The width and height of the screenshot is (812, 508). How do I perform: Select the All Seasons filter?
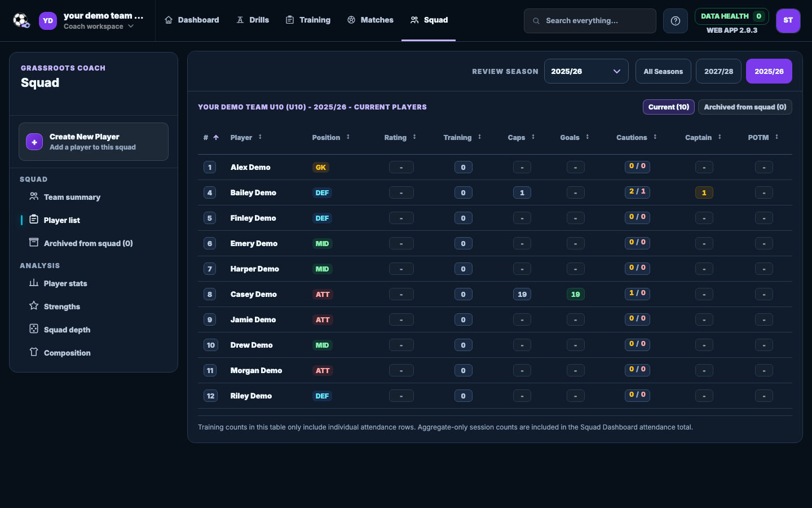coord(663,71)
